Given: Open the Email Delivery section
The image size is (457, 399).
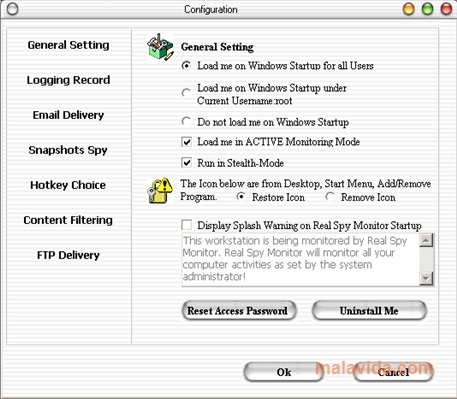Looking at the screenshot, I should tap(68, 115).
